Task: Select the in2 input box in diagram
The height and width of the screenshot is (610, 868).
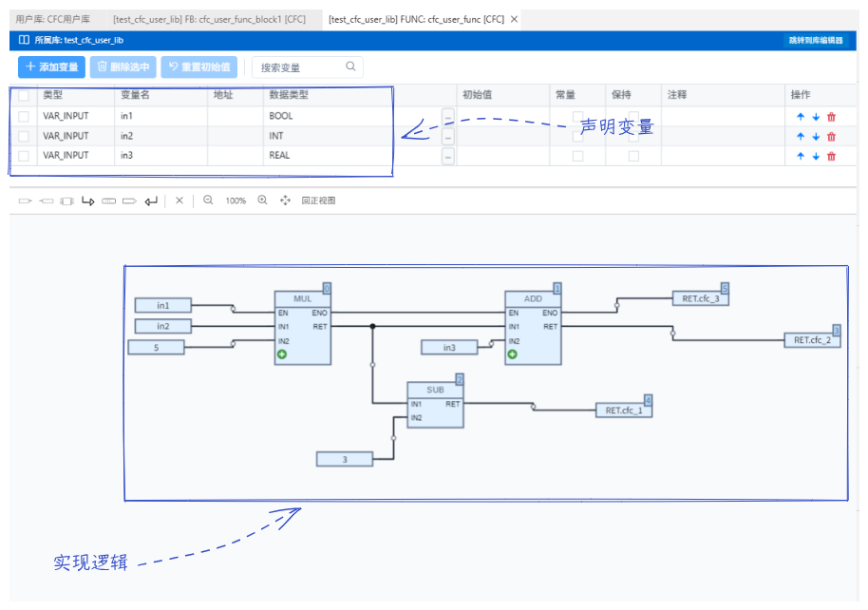Action: 162,326
